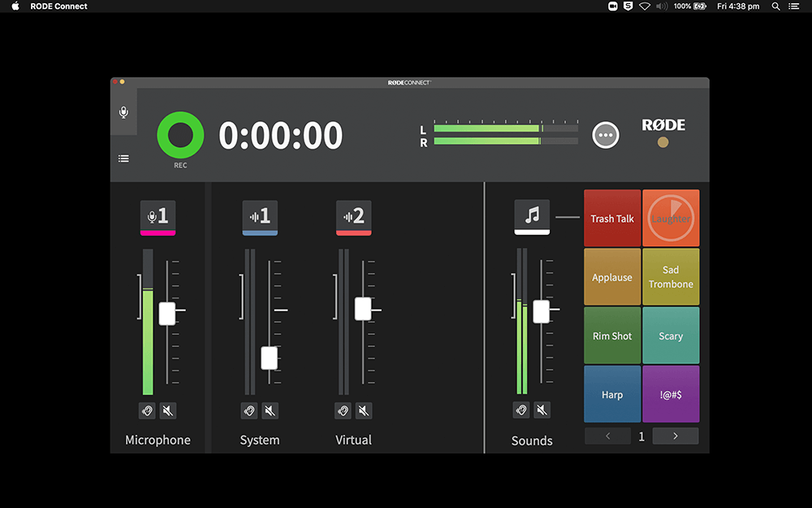Viewport: 812px width, 508px height.
Task: Trigger the !@#$ censor sound pad
Action: click(x=671, y=394)
